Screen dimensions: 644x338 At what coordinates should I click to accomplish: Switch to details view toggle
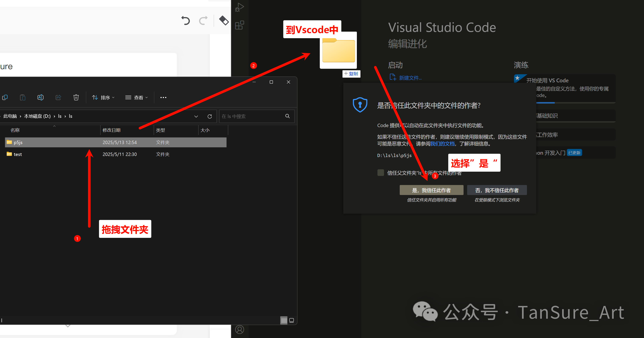click(284, 320)
